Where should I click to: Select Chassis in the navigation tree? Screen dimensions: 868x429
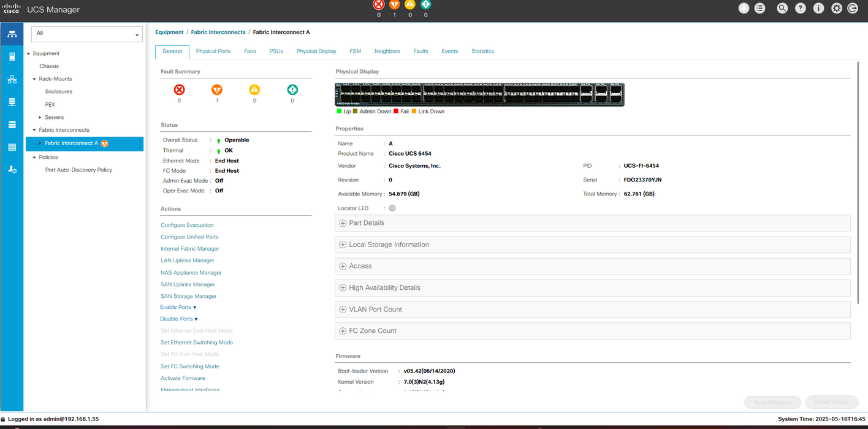[x=49, y=66]
